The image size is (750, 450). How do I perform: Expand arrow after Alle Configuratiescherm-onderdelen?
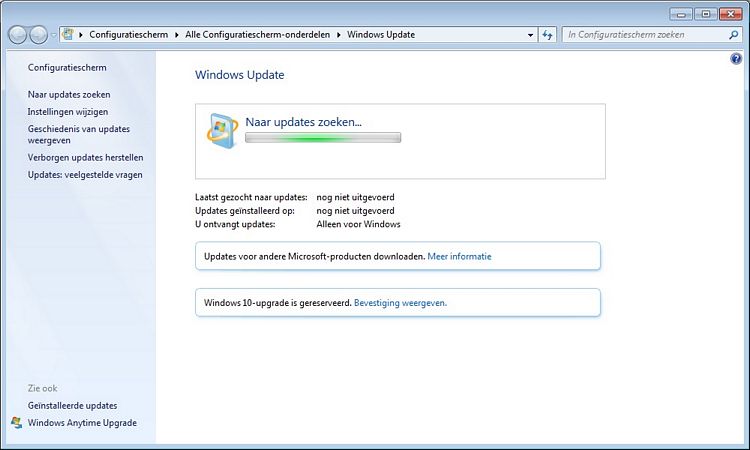point(338,35)
